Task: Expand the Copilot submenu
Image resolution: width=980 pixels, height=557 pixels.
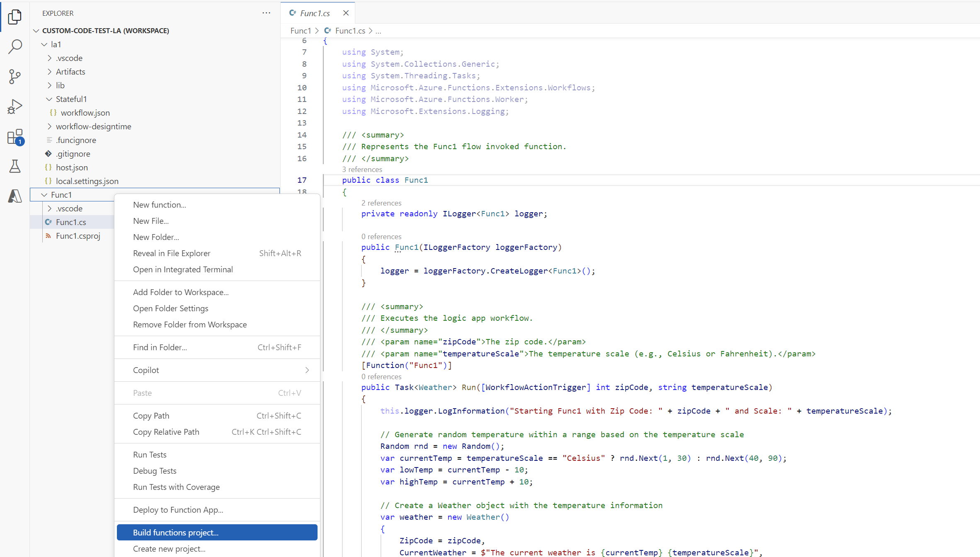Action: click(146, 370)
